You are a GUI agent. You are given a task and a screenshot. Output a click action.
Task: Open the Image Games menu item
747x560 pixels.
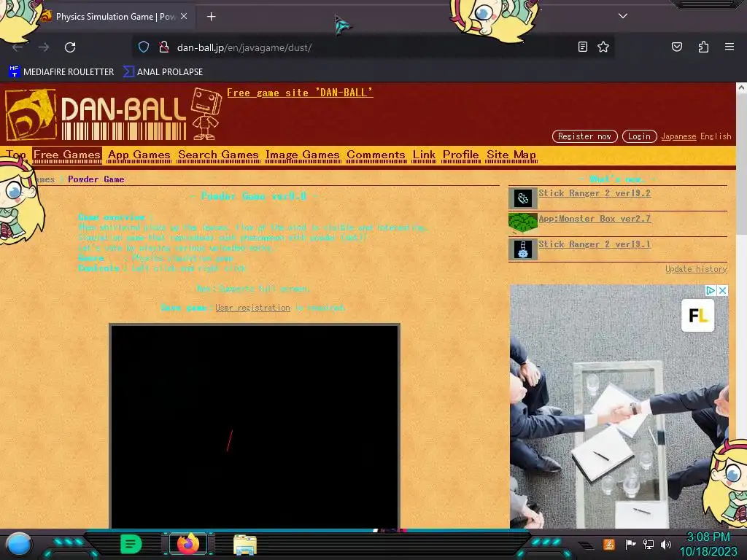pyautogui.click(x=303, y=155)
